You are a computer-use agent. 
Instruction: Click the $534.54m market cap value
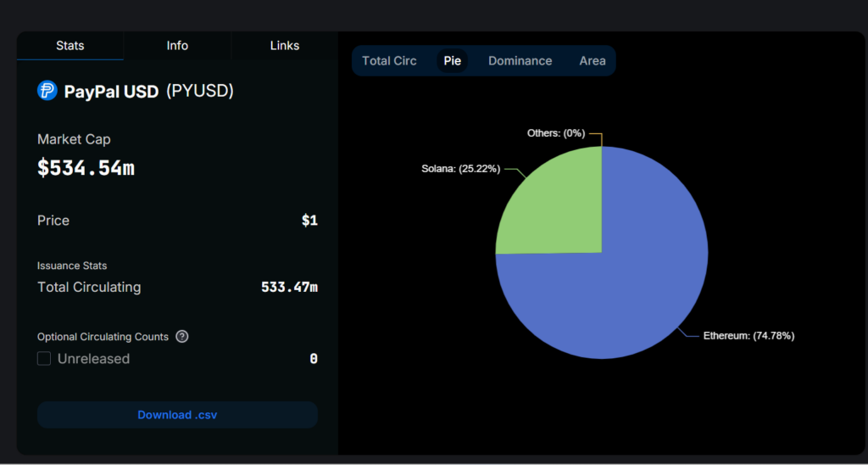click(86, 167)
